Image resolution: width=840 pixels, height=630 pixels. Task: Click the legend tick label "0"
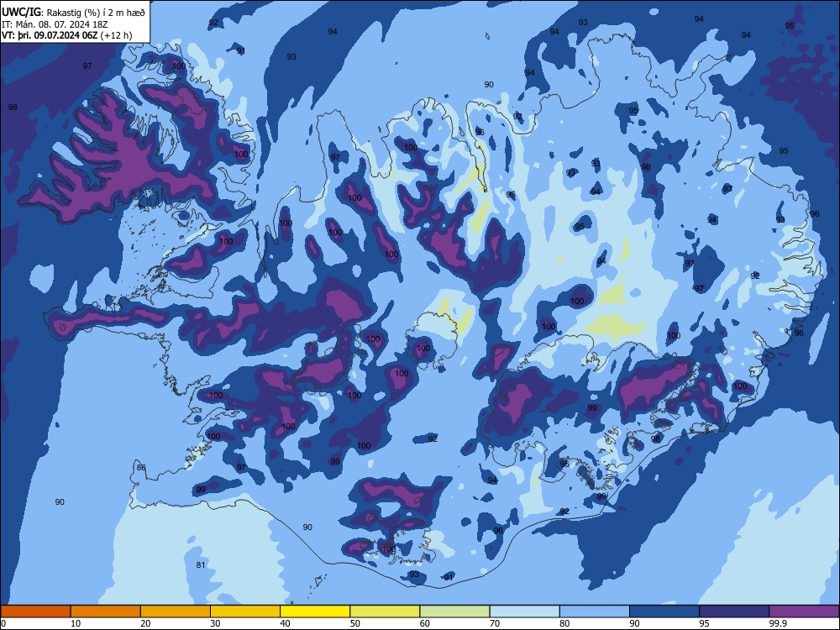pyautogui.click(x=3, y=623)
